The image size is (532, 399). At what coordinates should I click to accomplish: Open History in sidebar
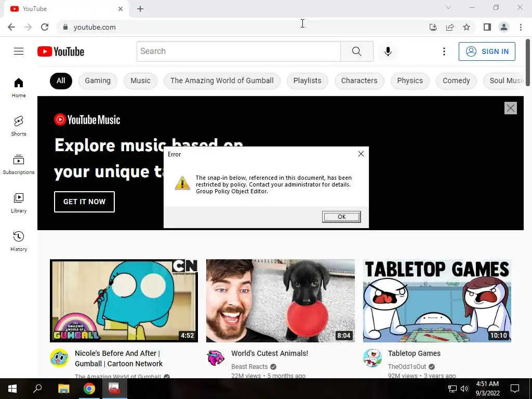coord(19,241)
